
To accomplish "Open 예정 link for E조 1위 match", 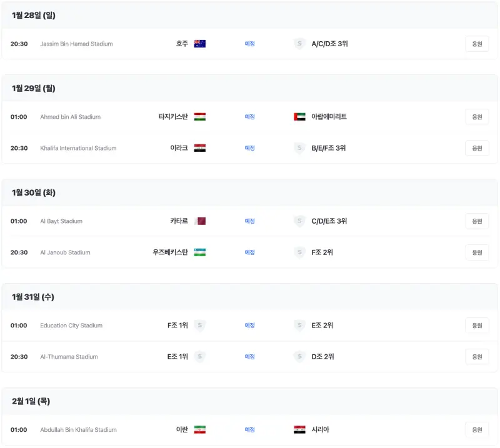I will (x=249, y=357).
